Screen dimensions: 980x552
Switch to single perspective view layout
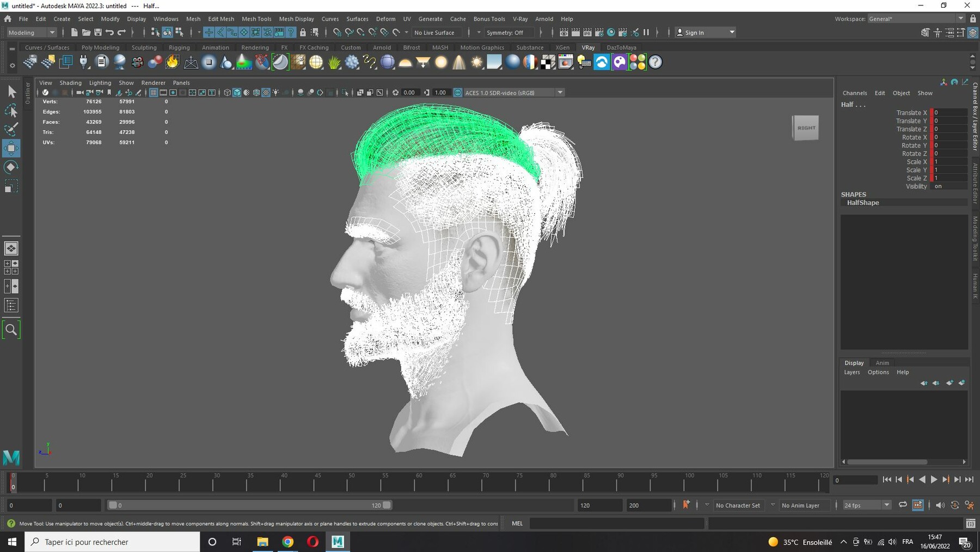point(11,248)
